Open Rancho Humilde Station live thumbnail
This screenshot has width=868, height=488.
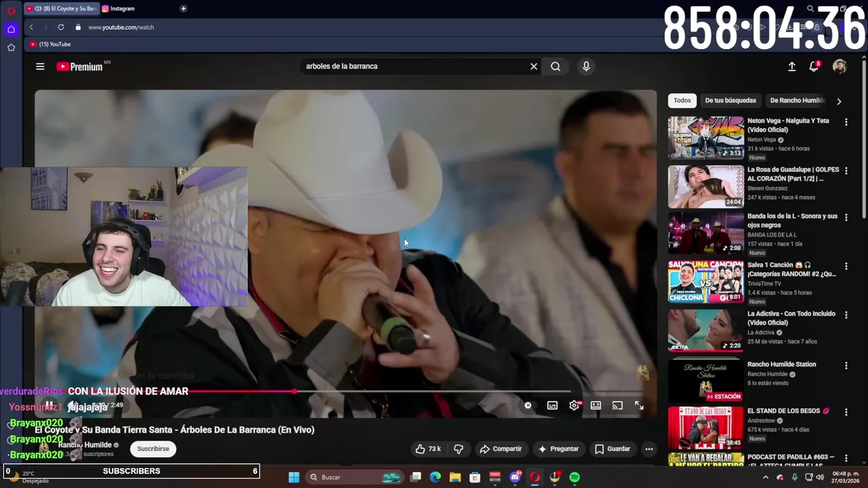706,380
